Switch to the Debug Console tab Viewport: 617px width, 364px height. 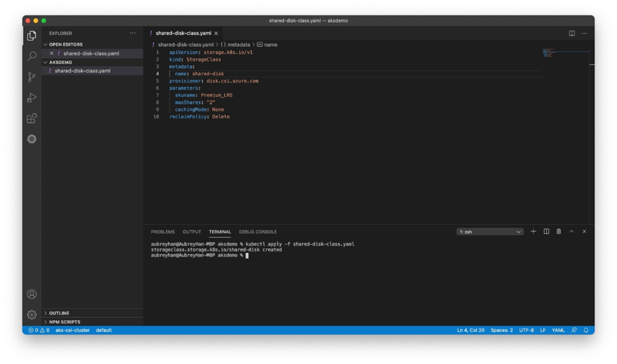point(258,232)
